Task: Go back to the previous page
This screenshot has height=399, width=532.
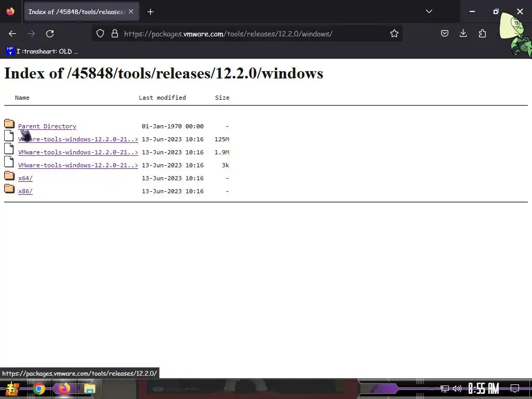Action: 12,34
